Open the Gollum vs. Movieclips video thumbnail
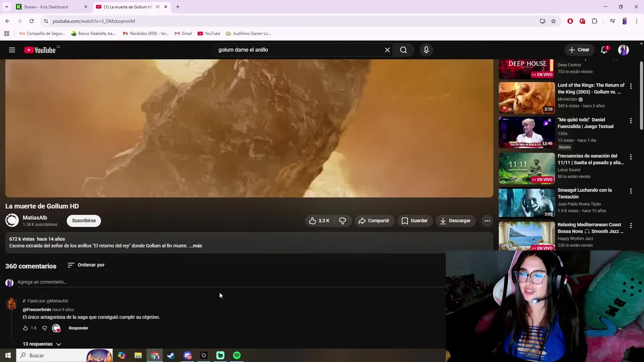 (x=527, y=98)
